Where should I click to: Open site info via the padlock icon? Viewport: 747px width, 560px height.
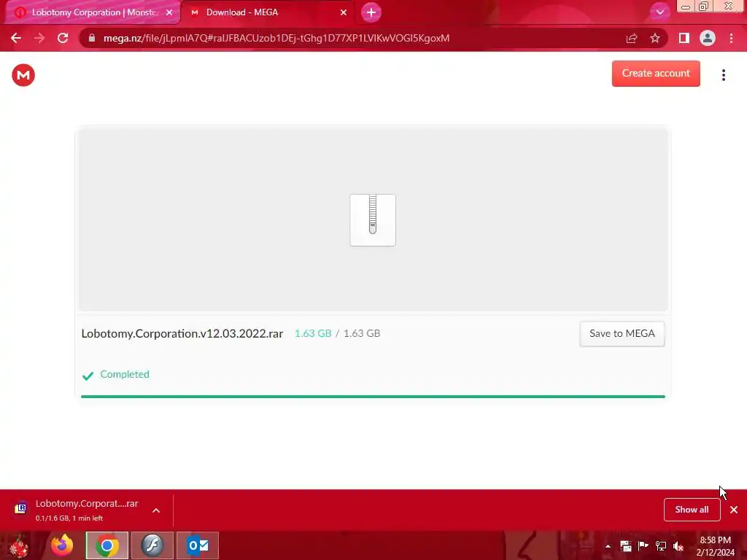pos(92,38)
